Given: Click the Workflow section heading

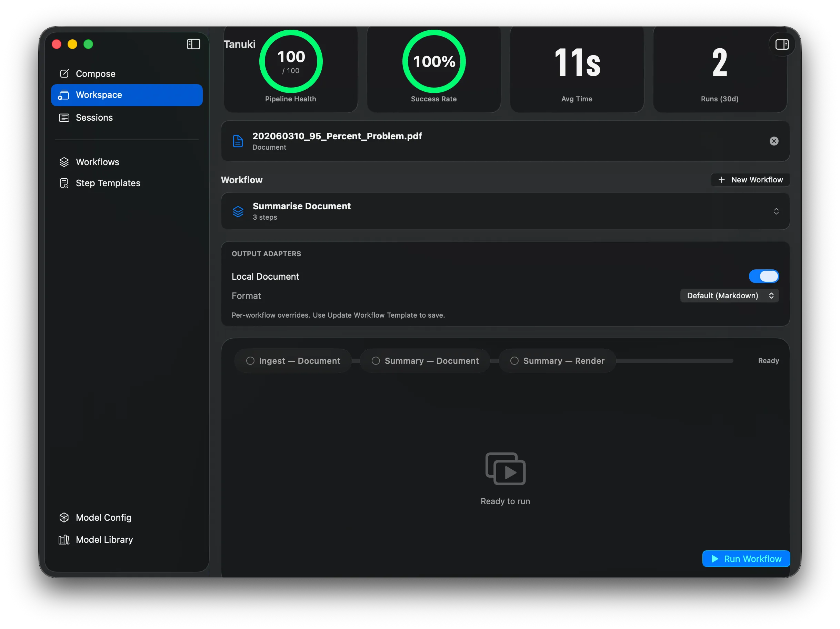Looking at the screenshot, I should 241,180.
